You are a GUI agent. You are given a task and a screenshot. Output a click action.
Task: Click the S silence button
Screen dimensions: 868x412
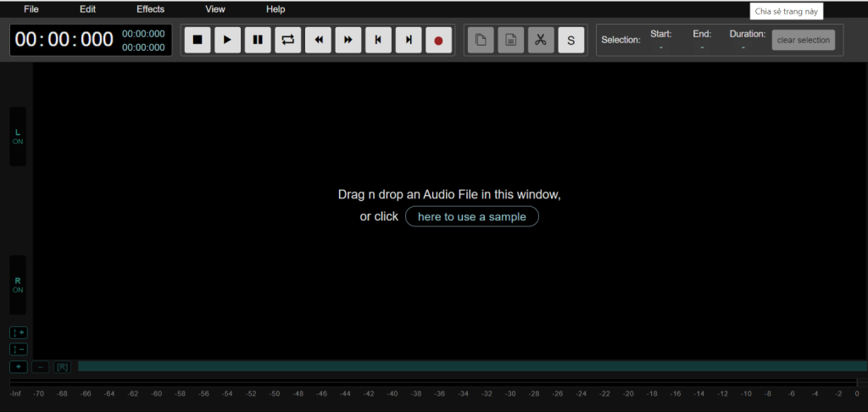click(x=570, y=40)
